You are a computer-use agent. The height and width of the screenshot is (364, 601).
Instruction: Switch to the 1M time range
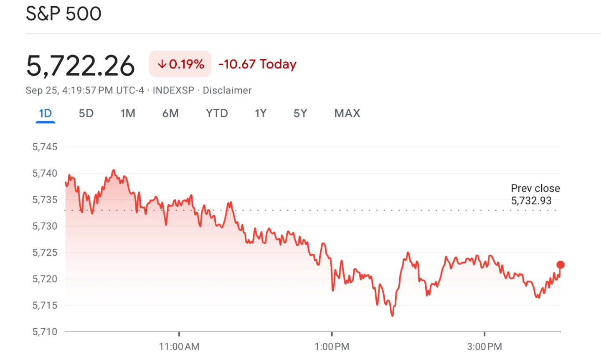tap(128, 113)
